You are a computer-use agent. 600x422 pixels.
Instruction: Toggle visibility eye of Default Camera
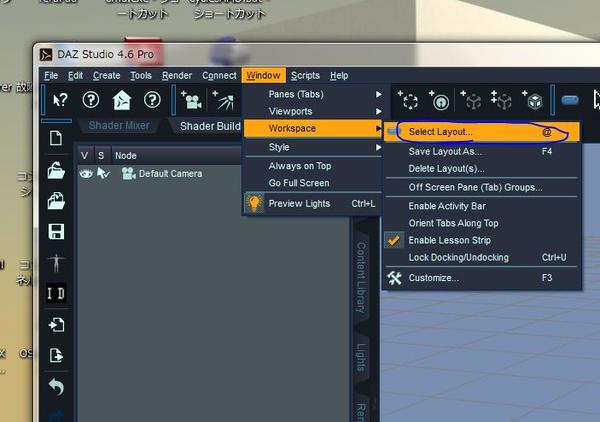pyautogui.click(x=86, y=174)
